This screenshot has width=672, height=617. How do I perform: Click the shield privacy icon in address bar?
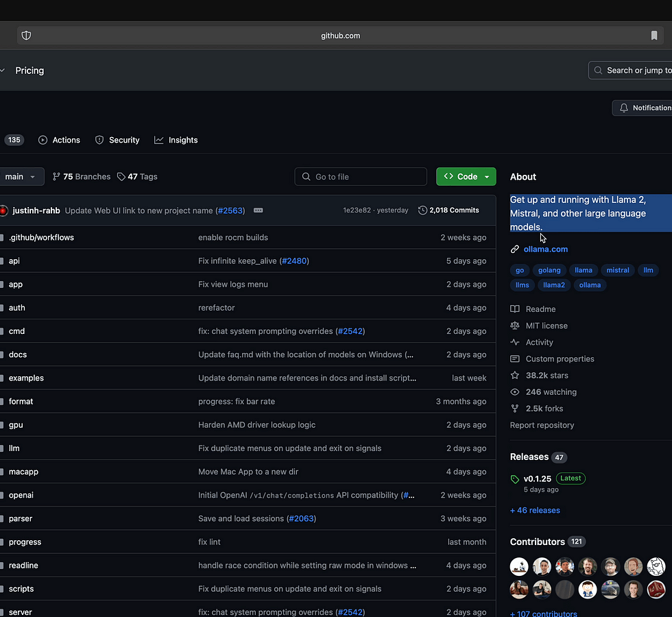coord(27,36)
